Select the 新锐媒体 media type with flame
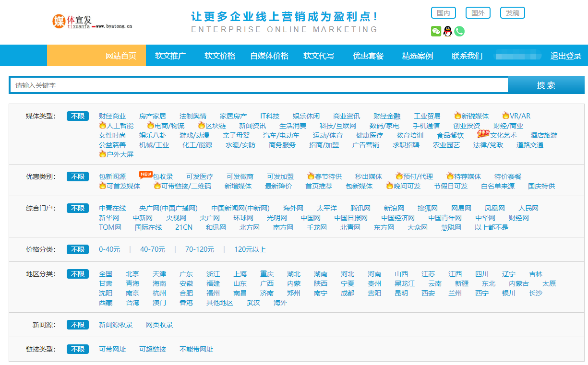 coord(471,116)
